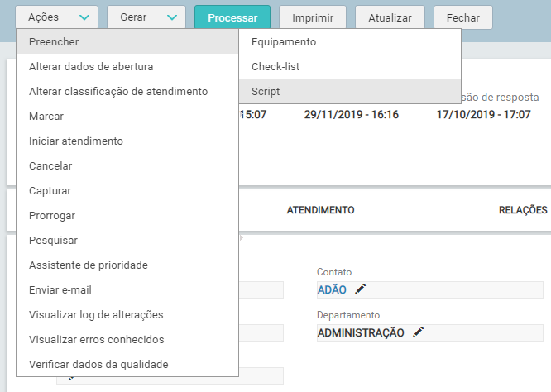Select Check-list in the submenu
This screenshot has width=551, height=392.
(x=350, y=67)
